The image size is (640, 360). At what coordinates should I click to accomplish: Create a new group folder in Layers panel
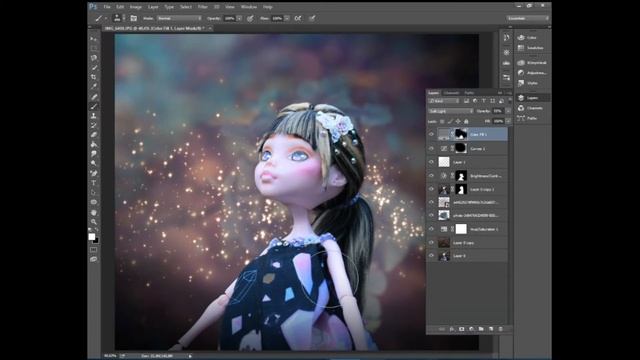pyautogui.click(x=481, y=329)
